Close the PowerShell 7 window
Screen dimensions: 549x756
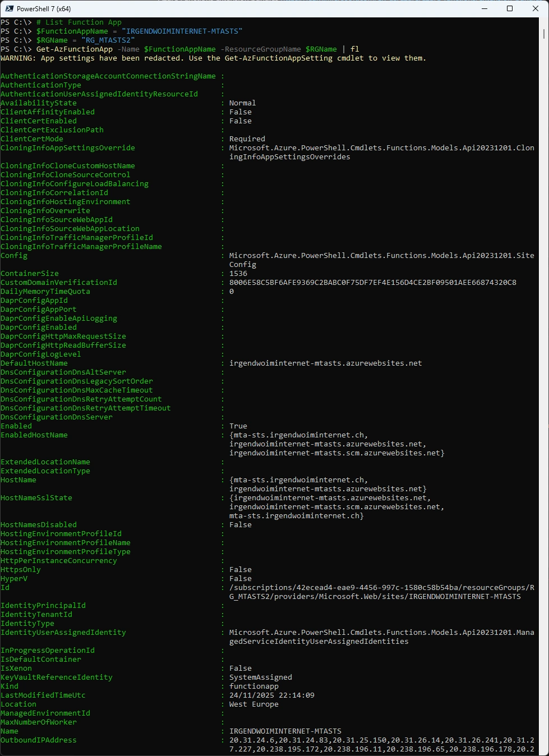click(535, 8)
